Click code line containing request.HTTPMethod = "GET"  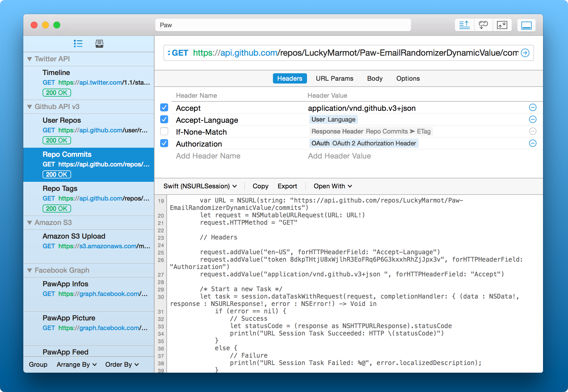click(248, 222)
